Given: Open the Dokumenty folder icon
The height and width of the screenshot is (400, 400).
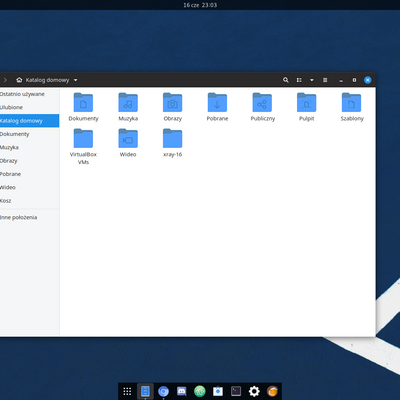Looking at the screenshot, I should click(x=83, y=102).
